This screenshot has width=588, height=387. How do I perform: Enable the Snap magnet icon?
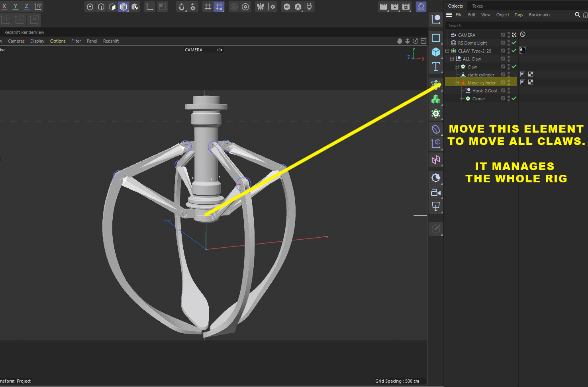182,7
